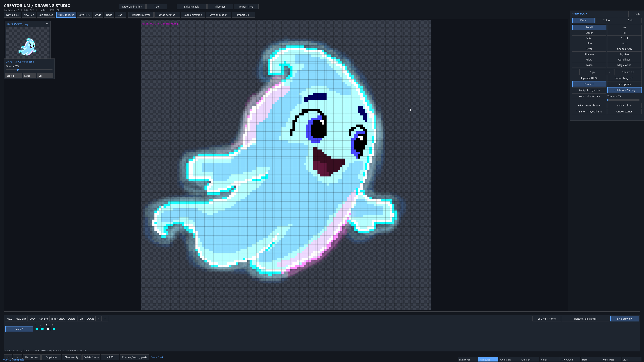The width and height of the screenshot is (644, 362).
Task: Close the Live Preview panel
Action: click(47, 24)
